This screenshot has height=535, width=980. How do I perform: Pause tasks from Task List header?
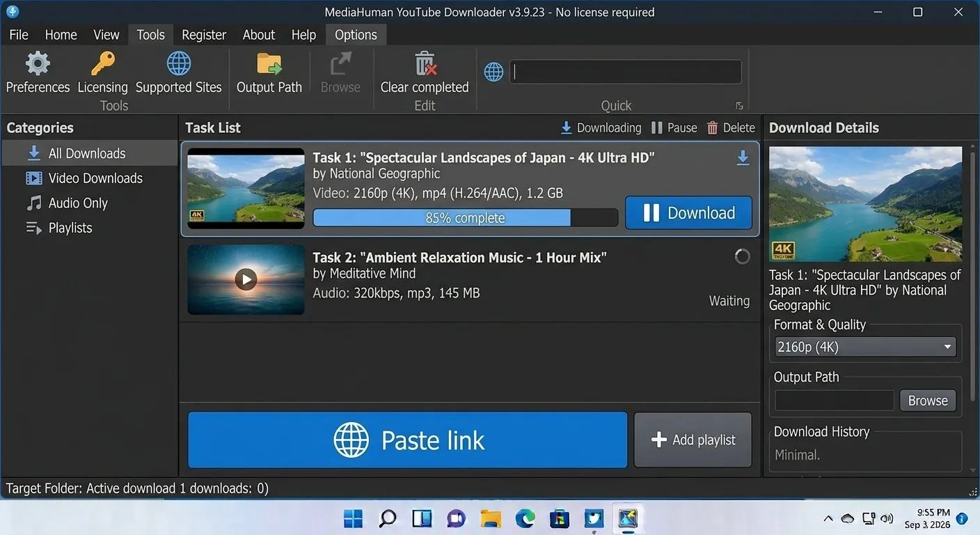click(674, 128)
